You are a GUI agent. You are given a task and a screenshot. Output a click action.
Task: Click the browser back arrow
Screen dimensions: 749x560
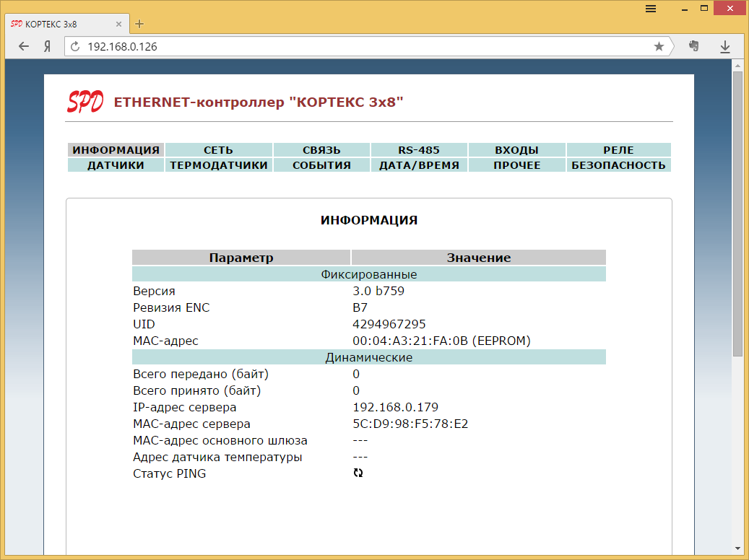(x=24, y=46)
